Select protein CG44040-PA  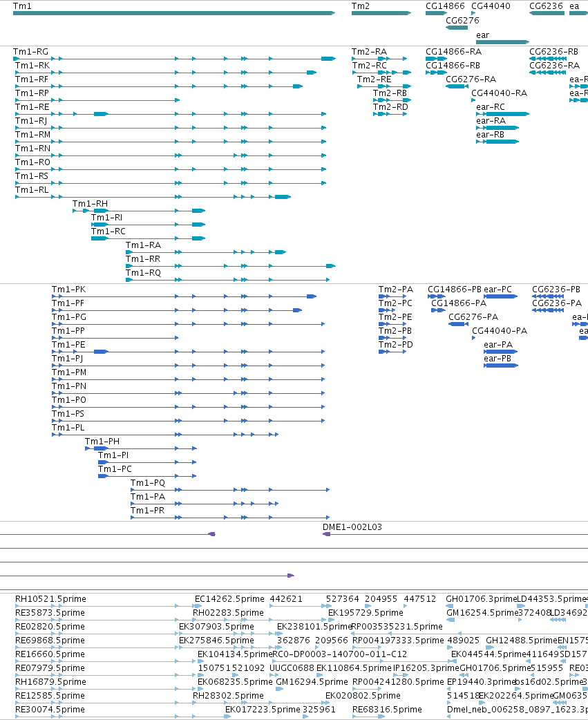pyautogui.click(x=474, y=338)
